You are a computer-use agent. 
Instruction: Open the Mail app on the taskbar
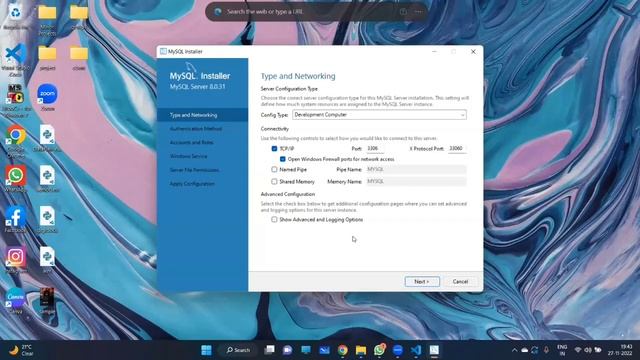coord(324,350)
